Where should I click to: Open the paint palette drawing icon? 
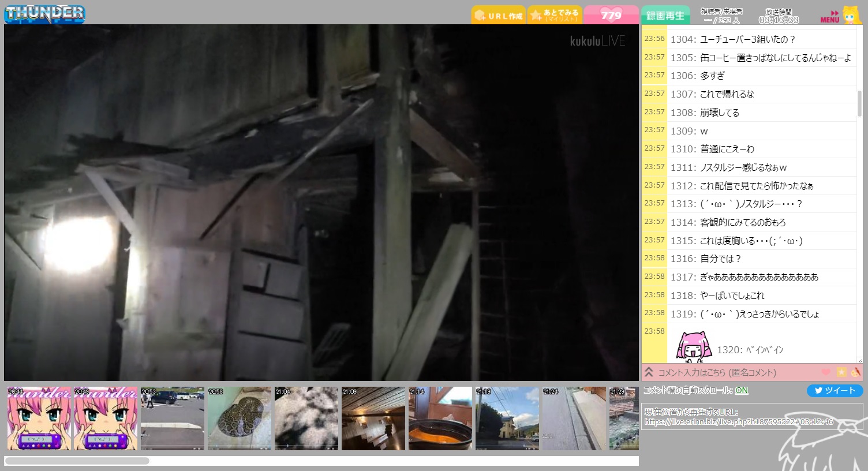tap(855, 372)
